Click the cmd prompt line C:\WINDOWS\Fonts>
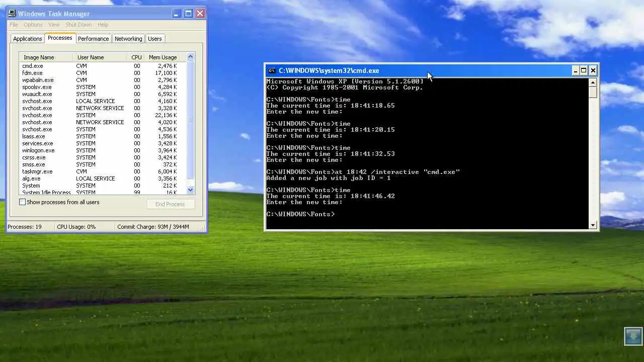 pos(300,214)
